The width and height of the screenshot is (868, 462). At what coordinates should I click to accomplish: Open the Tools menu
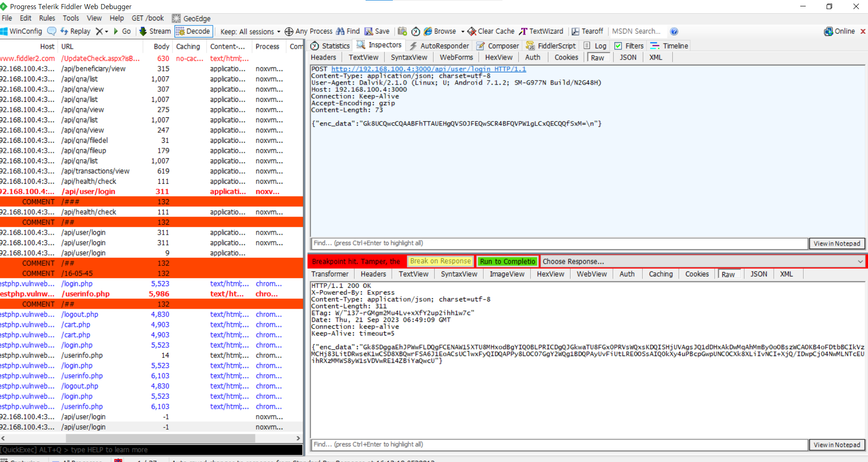pyautogui.click(x=71, y=18)
